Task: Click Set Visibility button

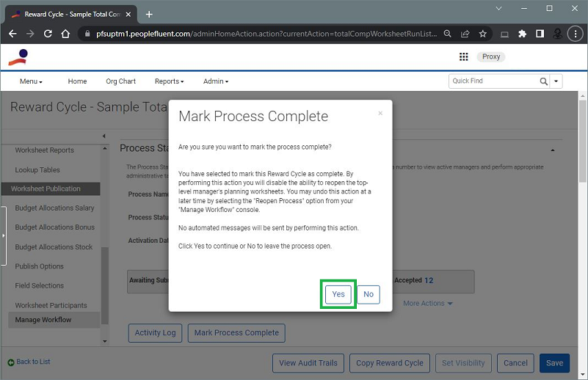Action: [x=463, y=363]
